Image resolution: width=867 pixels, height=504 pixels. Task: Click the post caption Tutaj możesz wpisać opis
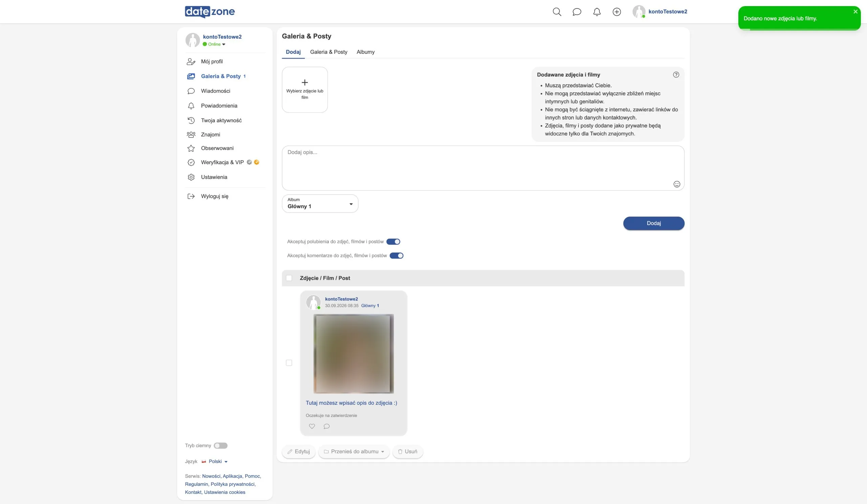[351, 403]
